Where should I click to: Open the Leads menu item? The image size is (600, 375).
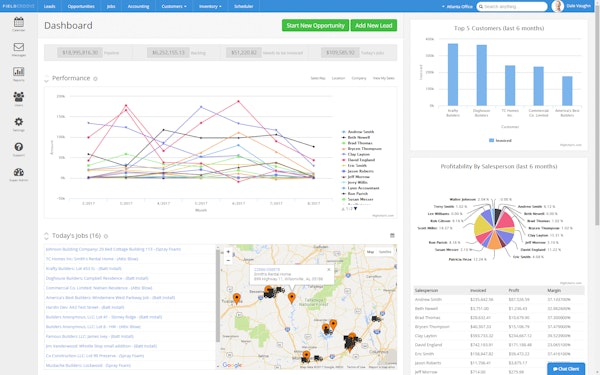click(x=49, y=6)
